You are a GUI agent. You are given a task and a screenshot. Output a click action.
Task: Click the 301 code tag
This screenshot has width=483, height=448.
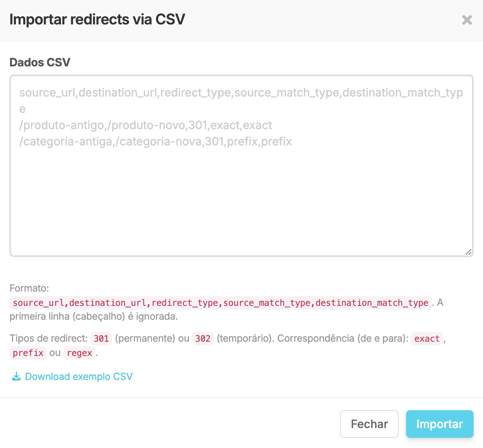pos(101,338)
